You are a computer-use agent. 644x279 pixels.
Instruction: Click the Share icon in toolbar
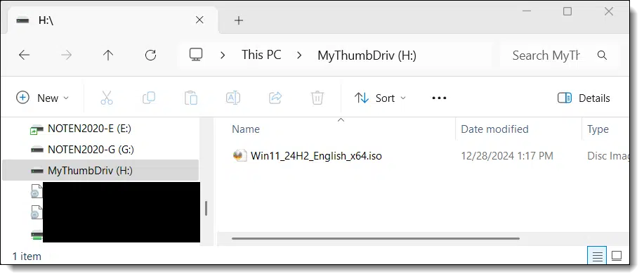(x=275, y=98)
